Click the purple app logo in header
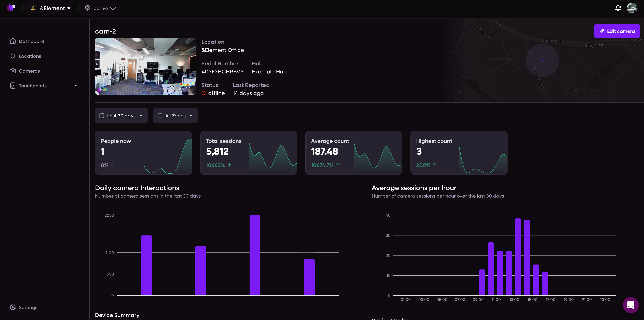The width and height of the screenshot is (644, 320). pyautogui.click(x=11, y=8)
